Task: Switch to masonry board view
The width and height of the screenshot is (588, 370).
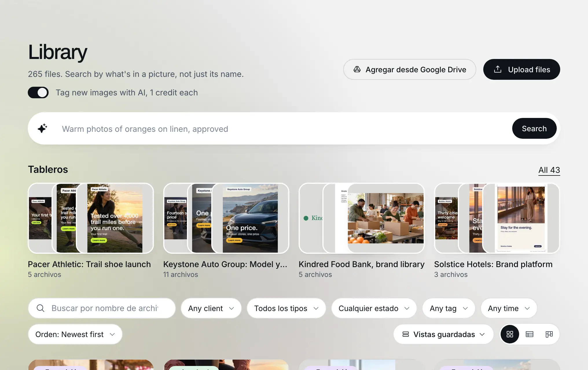Action: (549, 334)
